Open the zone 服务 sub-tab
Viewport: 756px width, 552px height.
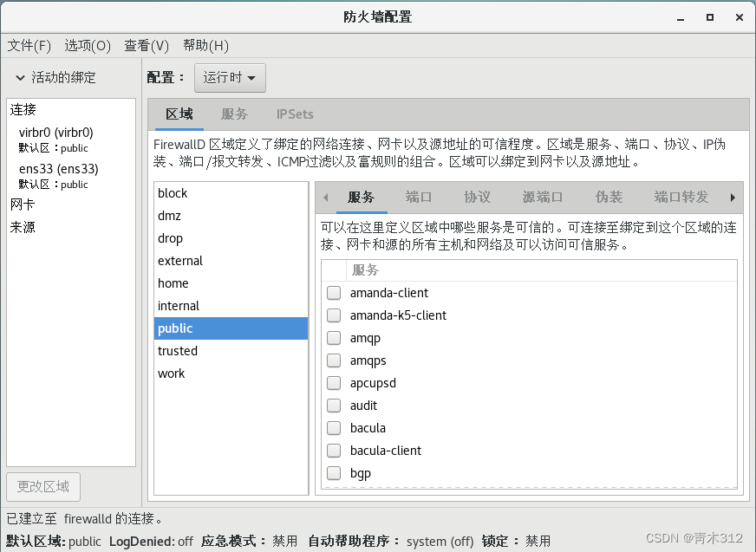362,198
